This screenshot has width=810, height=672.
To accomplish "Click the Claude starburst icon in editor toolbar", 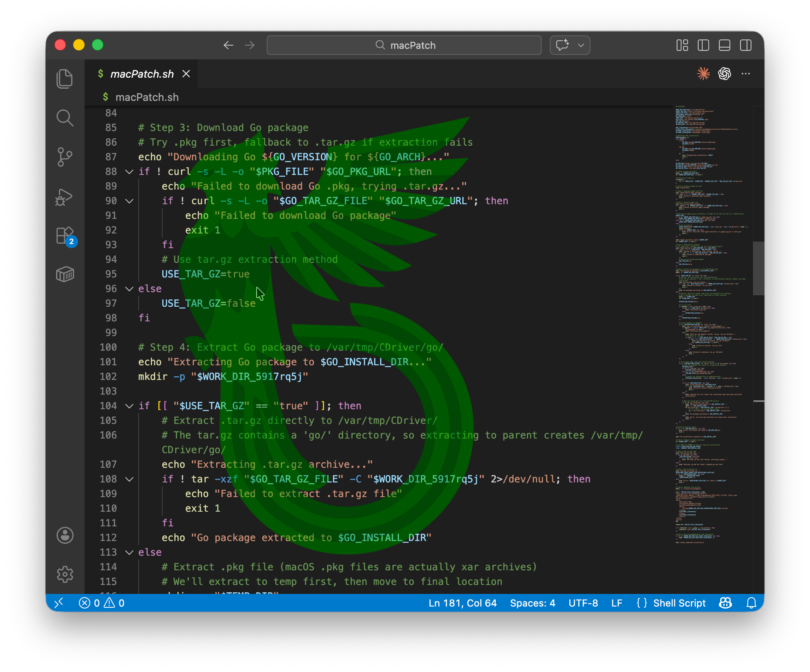I will pos(703,74).
